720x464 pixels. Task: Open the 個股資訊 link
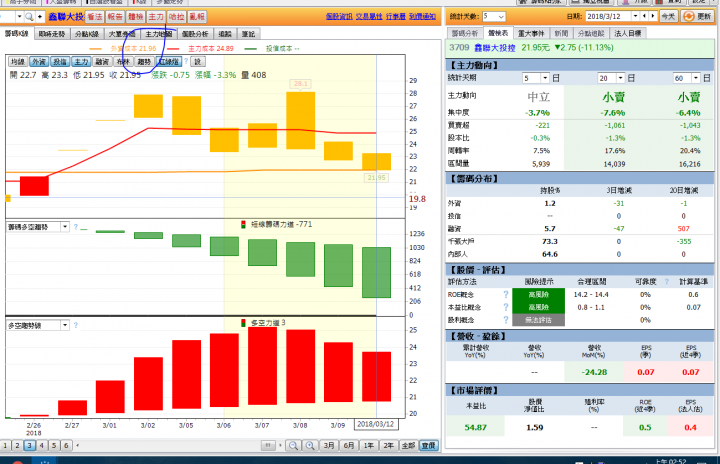339,17
